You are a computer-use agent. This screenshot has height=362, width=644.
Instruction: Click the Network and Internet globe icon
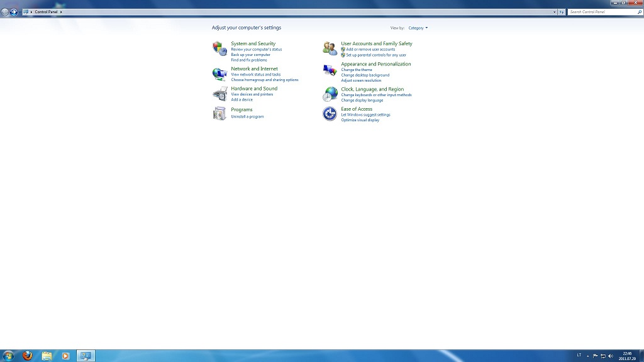point(219,74)
